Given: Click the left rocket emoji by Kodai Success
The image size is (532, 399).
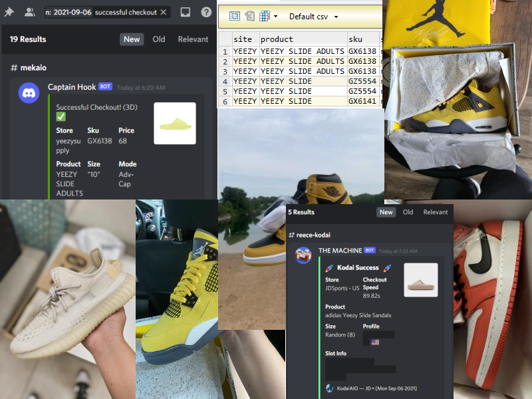Looking at the screenshot, I should click(329, 268).
